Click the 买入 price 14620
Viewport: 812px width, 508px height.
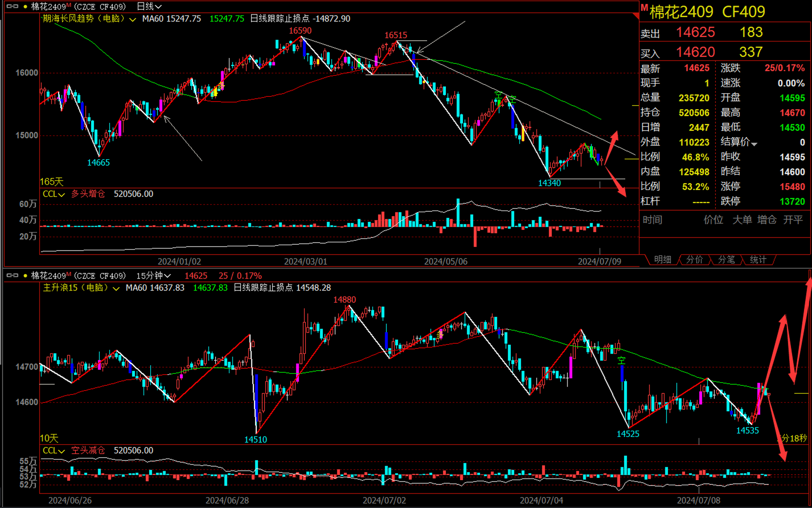click(695, 52)
